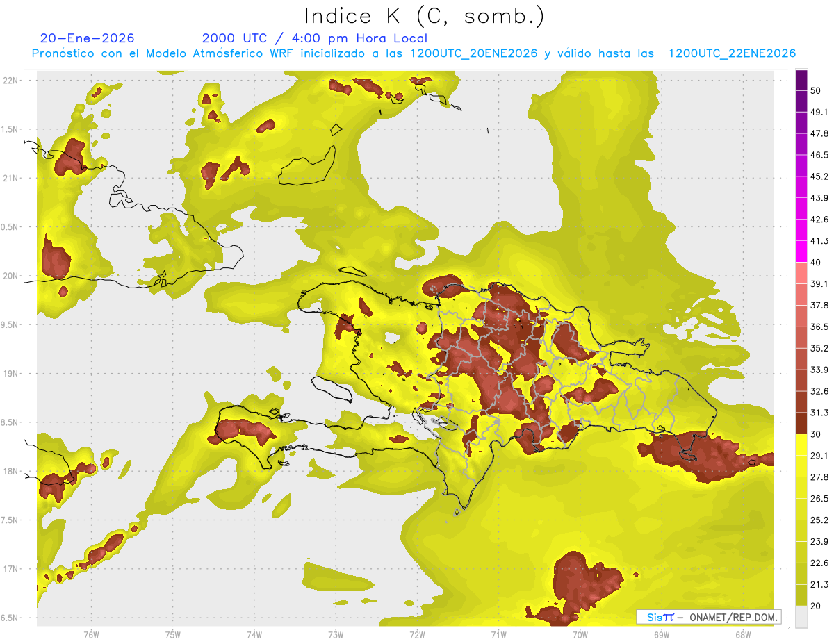The image size is (834, 644).
Task: Select the "72W" longitude label
Action: [417, 634]
